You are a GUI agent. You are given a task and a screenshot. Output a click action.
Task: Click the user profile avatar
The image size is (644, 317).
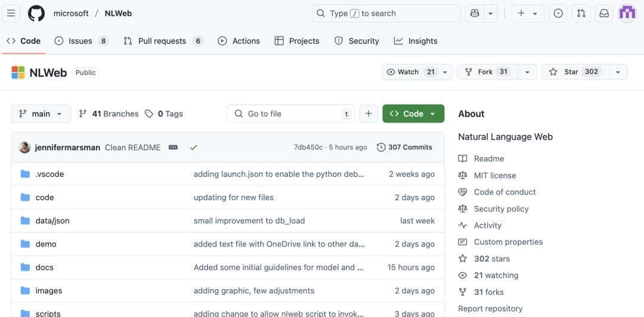point(627,13)
